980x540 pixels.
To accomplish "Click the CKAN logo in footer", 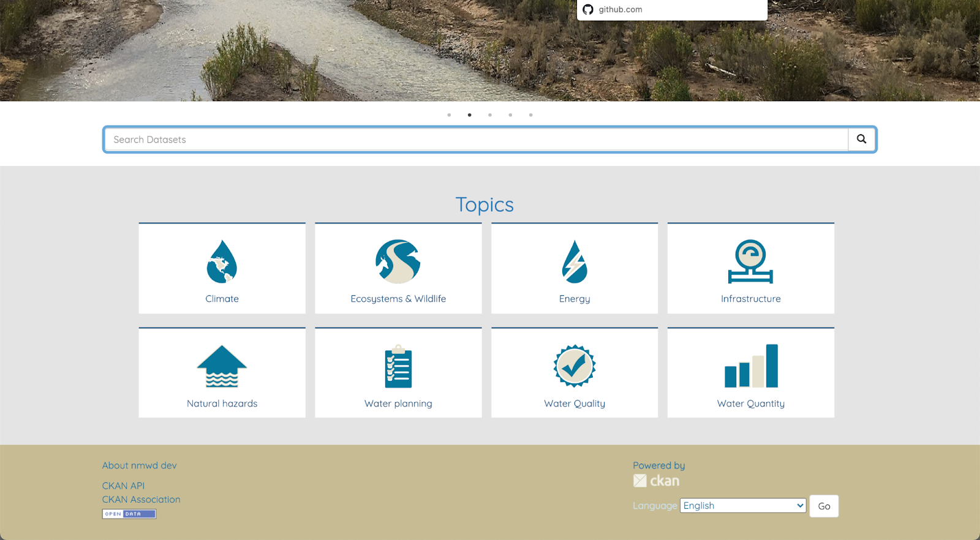I will [x=657, y=481].
